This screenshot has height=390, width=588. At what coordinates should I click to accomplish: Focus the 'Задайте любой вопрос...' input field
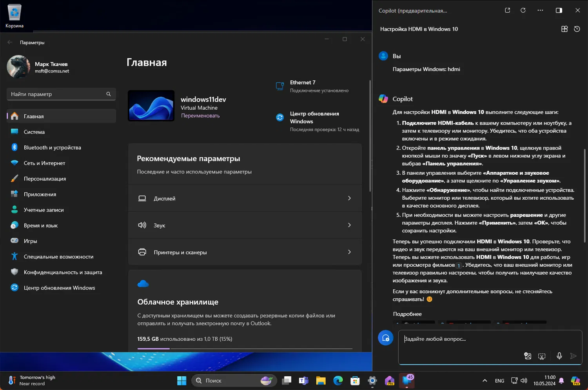490,339
